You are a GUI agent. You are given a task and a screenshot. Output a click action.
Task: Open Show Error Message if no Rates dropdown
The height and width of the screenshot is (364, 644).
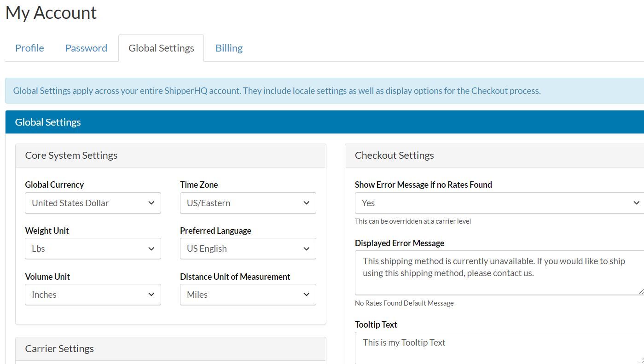tap(499, 203)
